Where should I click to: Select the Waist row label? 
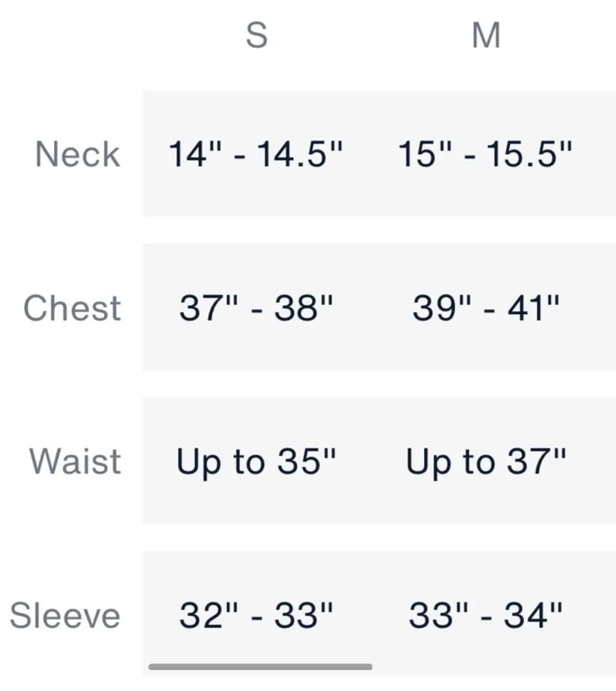point(75,461)
